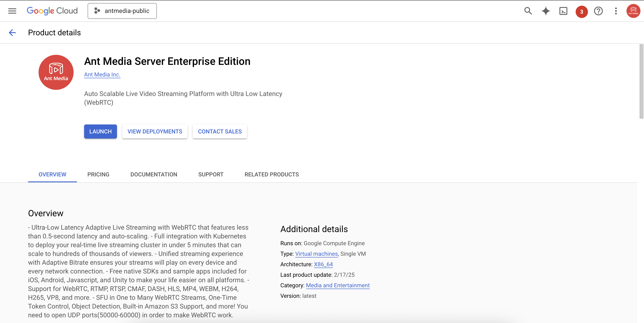
Task: Open the Ant Media account avatar
Action: point(633,11)
